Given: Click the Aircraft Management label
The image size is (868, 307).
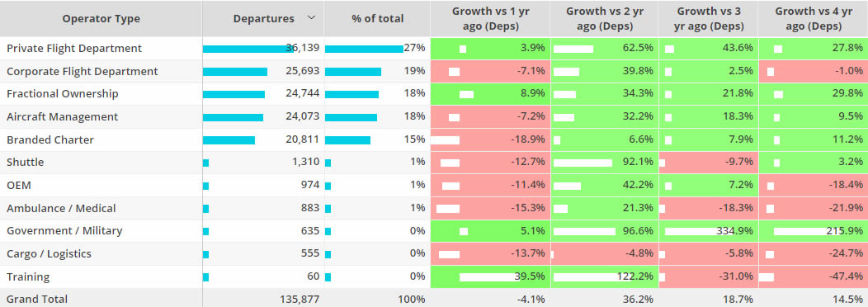Looking at the screenshot, I should tap(62, 117).
